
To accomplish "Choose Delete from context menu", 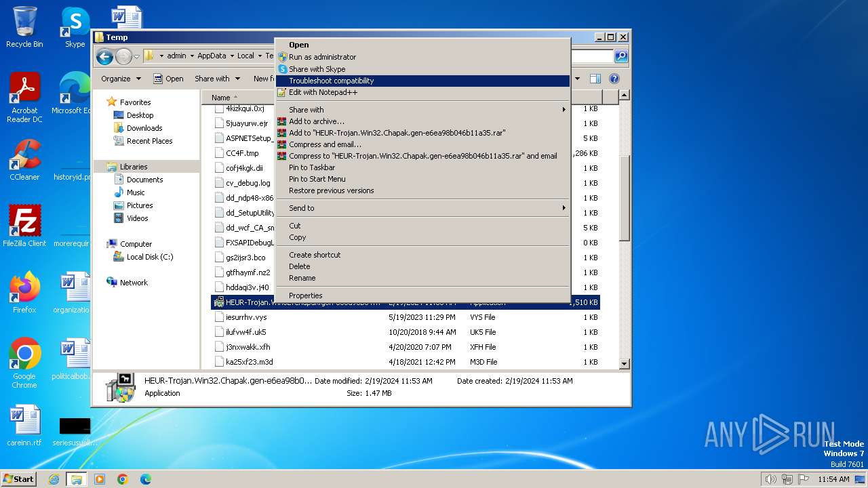I will tap(422, 266).
